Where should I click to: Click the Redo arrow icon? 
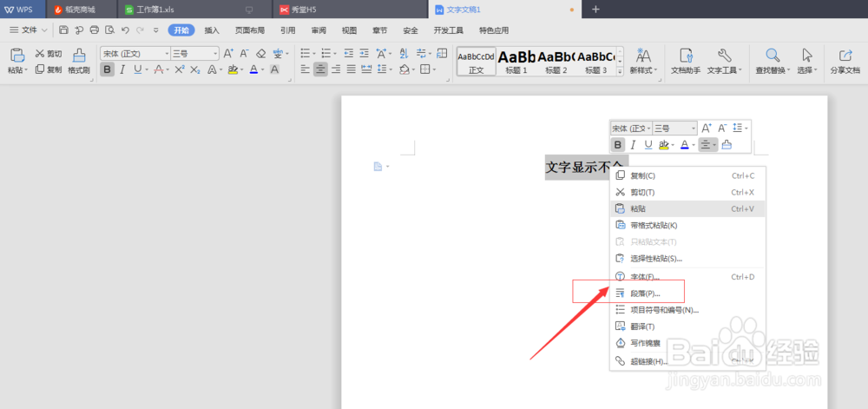coord(140,30)
